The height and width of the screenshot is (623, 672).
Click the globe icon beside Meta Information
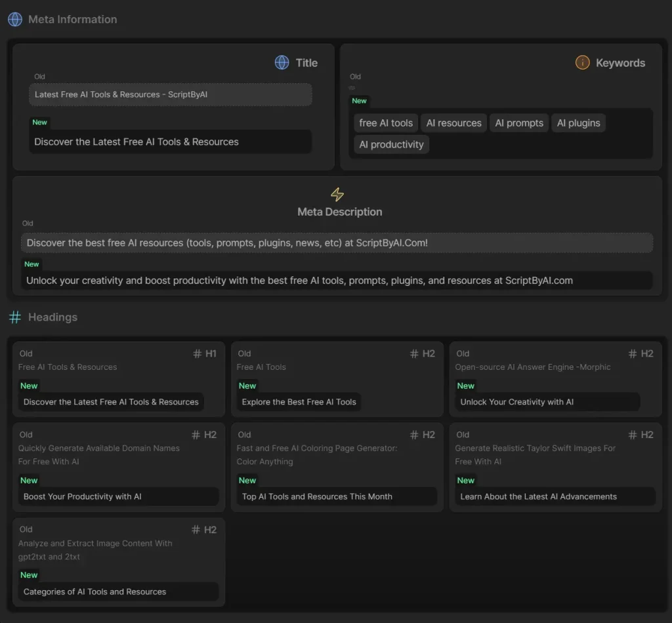click(x=14, y=19)
